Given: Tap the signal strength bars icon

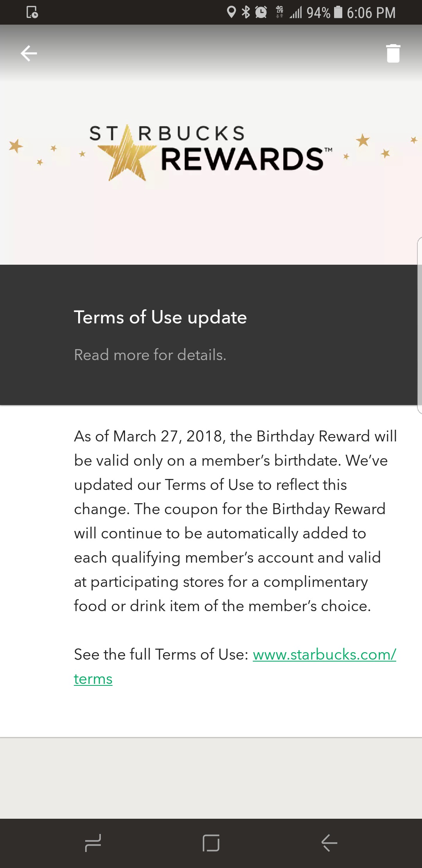Looking at the screenshot, I should (x=296, y=13).
